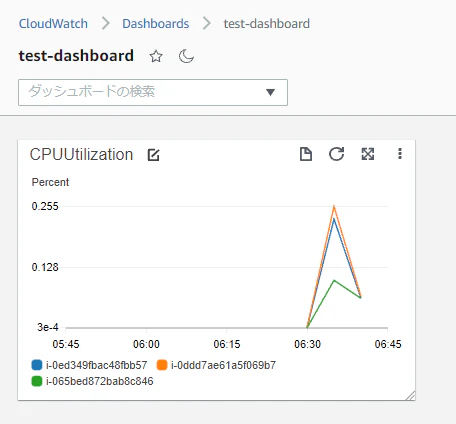Image resolution: width=456 pixels, height=424 pixels.
Task: Click the 06:30 time axis label
Action: [x=307, y=344]
